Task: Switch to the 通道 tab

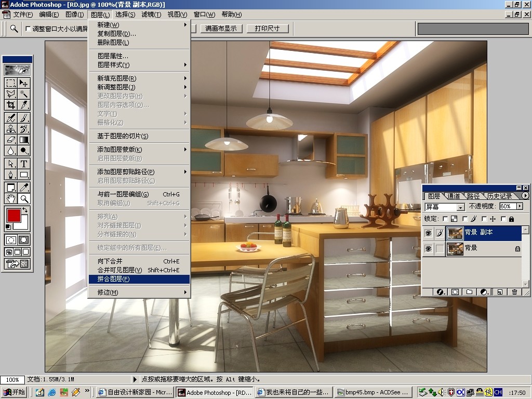Action: pyautogui.click(x=454, y=196)
